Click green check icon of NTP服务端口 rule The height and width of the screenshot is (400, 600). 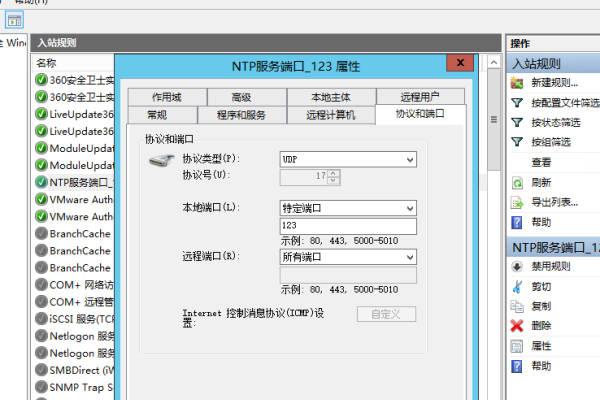tap(41, 182)
